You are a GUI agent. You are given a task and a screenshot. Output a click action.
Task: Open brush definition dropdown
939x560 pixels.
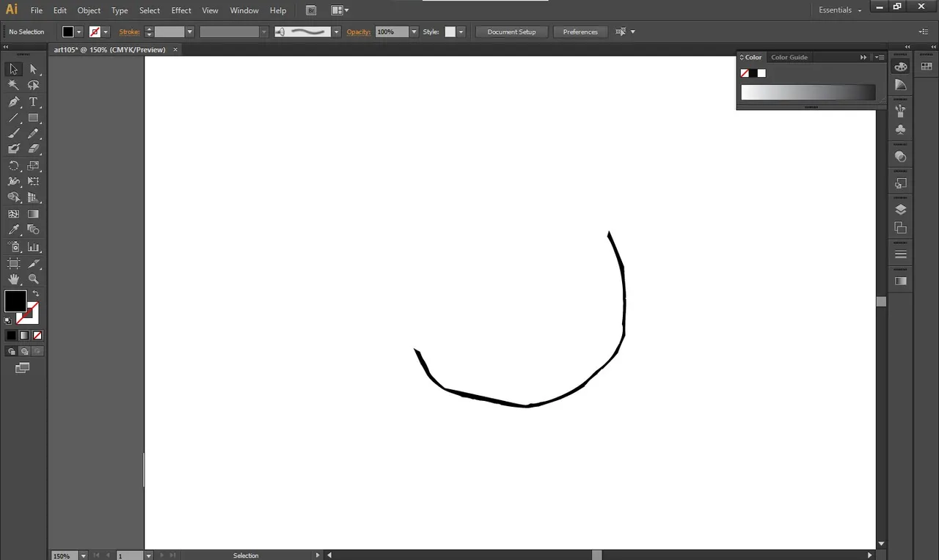(x=337, y=32)
